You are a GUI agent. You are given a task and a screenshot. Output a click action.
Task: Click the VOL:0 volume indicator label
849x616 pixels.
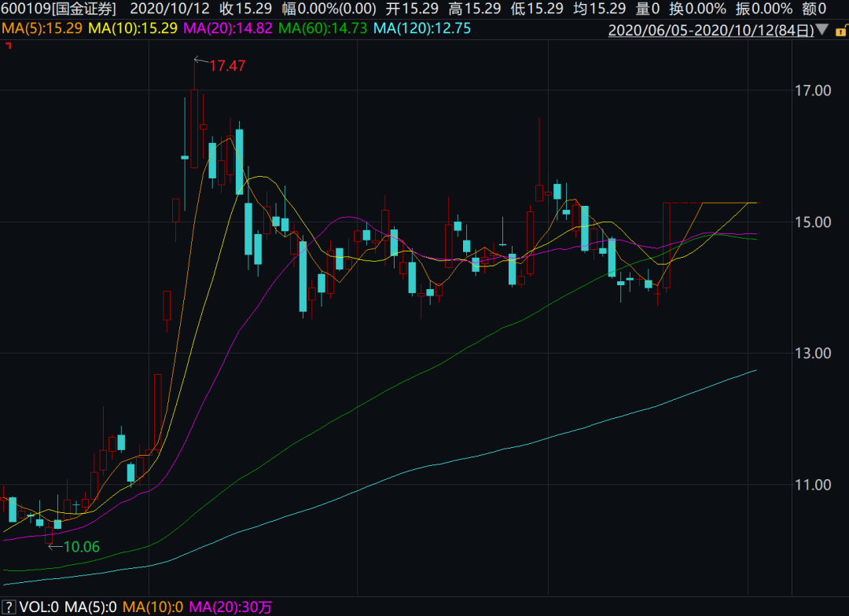(39, 607)
